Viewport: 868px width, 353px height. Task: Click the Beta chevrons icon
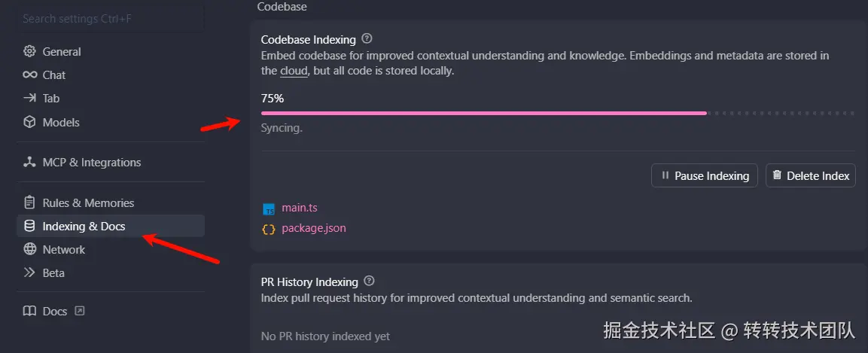(x=29, y=273)
